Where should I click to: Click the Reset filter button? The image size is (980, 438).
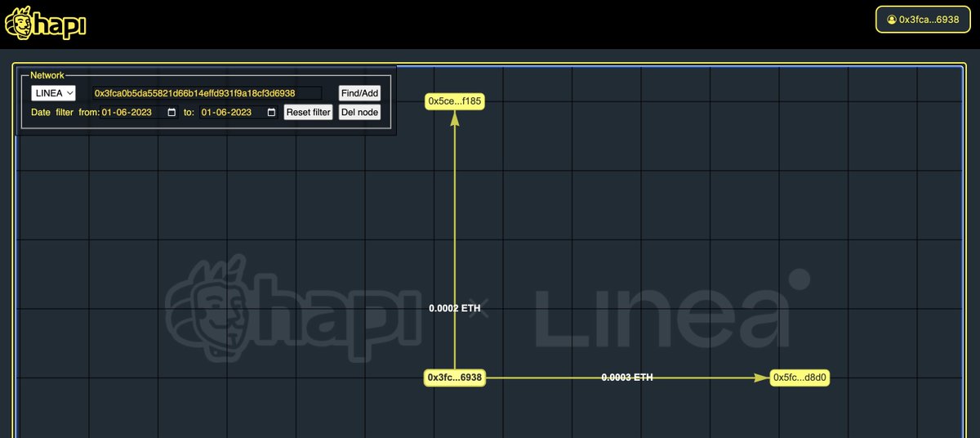pos(309,112)
